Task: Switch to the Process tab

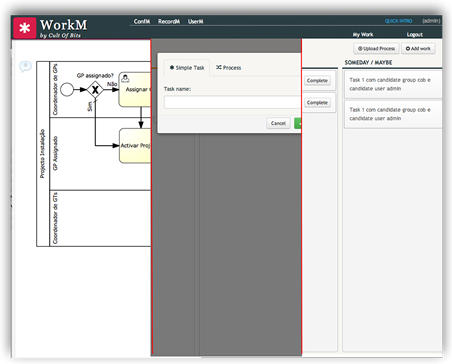Action: click(228, 68)
